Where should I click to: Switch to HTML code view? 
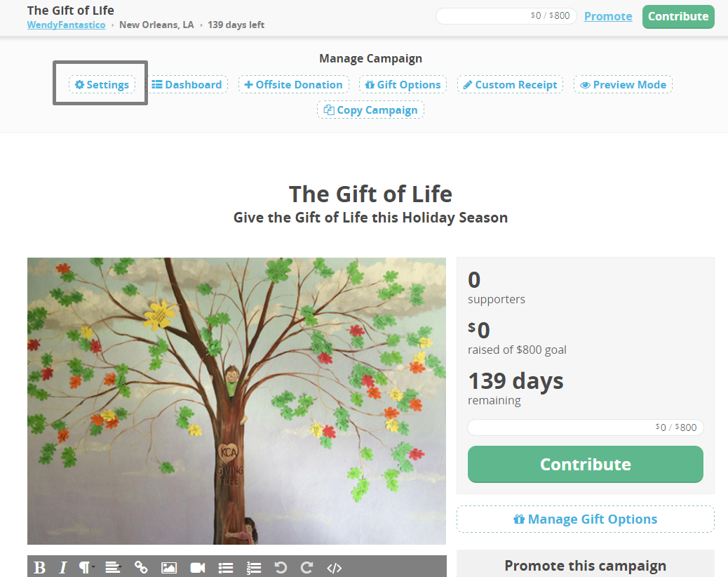coord(335,567)
